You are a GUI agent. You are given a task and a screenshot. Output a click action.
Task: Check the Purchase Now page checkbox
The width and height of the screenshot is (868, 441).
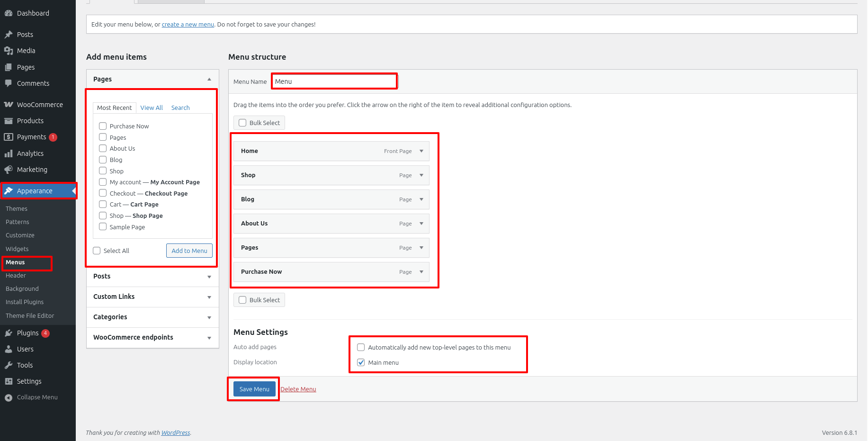click(103, 126)
